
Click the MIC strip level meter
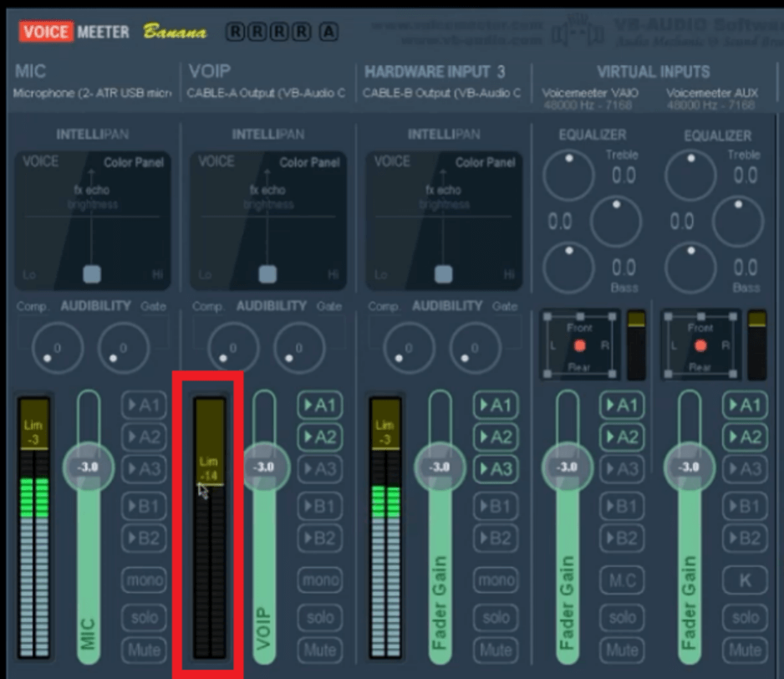coord(34,527)
